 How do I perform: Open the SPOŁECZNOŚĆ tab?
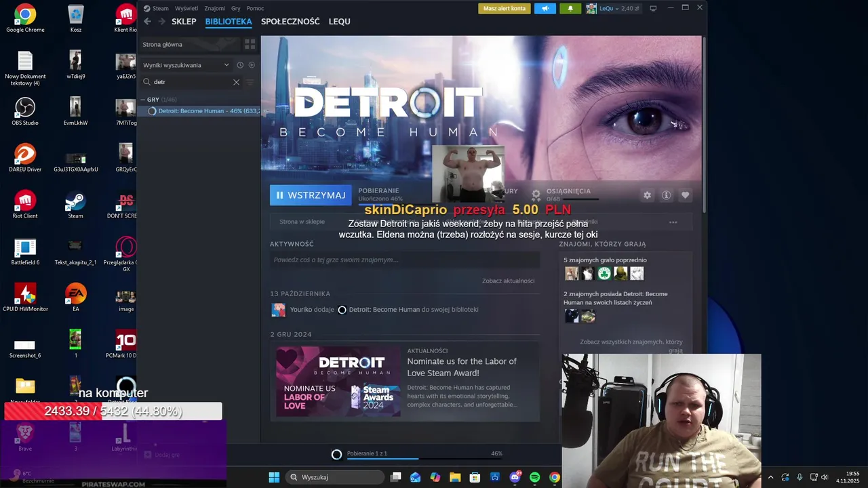click(290, 22)
